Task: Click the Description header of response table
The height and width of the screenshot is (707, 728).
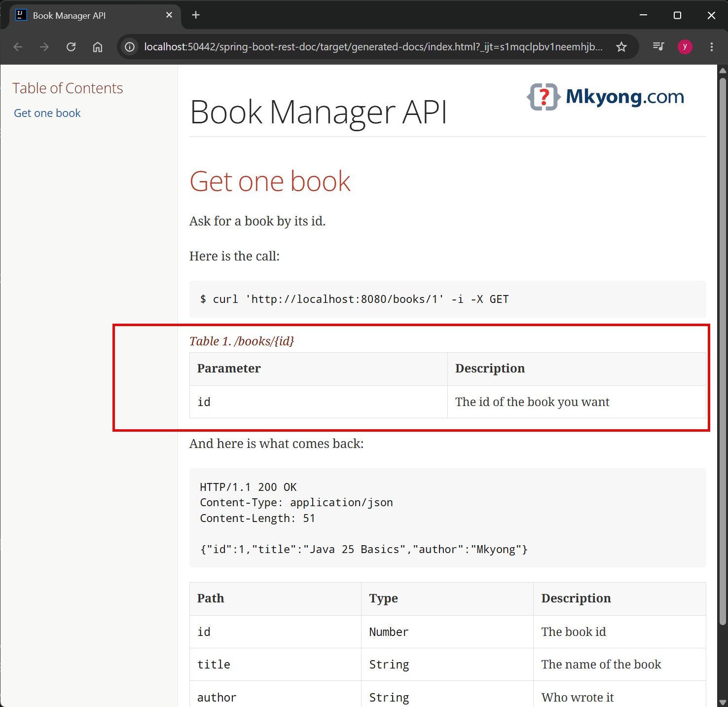Action: point(619,598)
